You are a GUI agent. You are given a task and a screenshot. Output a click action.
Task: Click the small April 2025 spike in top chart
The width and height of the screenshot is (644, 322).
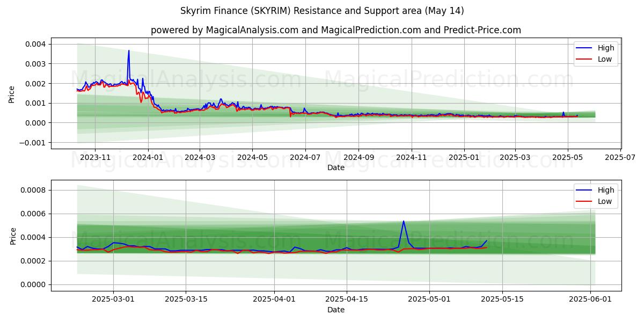pos(563,112)
